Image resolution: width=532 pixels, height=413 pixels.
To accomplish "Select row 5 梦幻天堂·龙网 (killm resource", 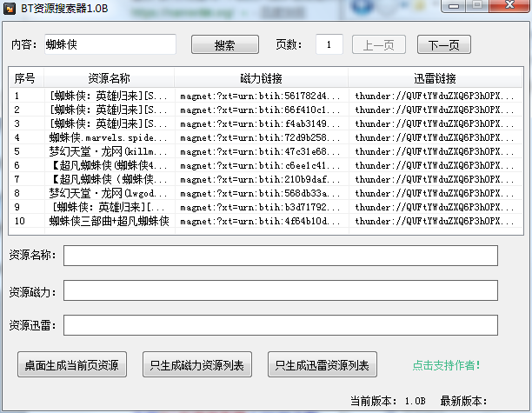I will pos(109,151).
